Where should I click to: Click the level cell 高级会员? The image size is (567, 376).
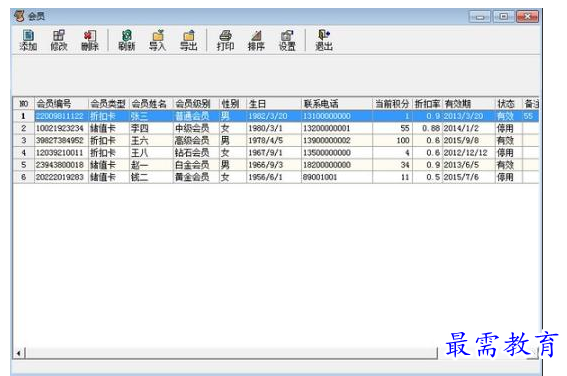pyautogui.click(x=196, y=140)
